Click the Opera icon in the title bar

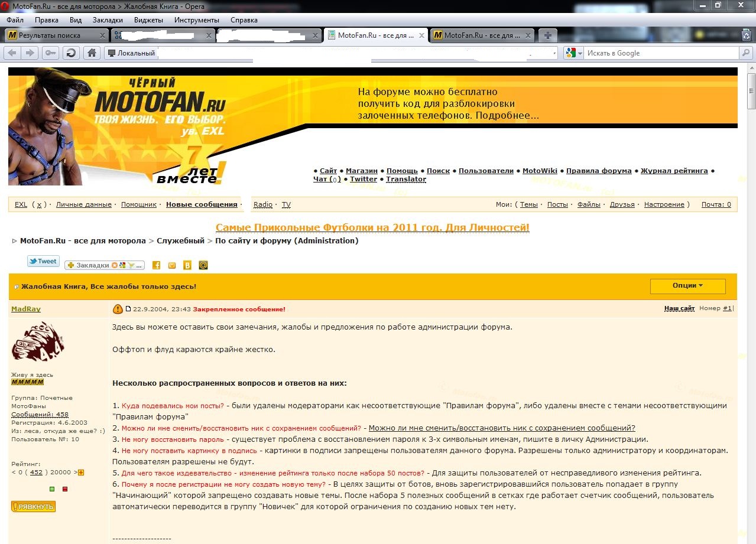6,6
